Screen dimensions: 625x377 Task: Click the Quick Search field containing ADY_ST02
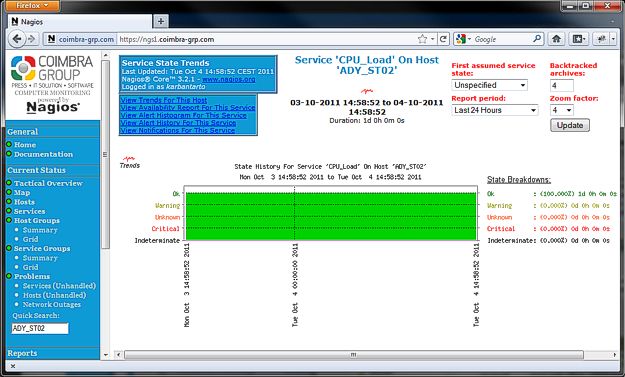[40, 328]
